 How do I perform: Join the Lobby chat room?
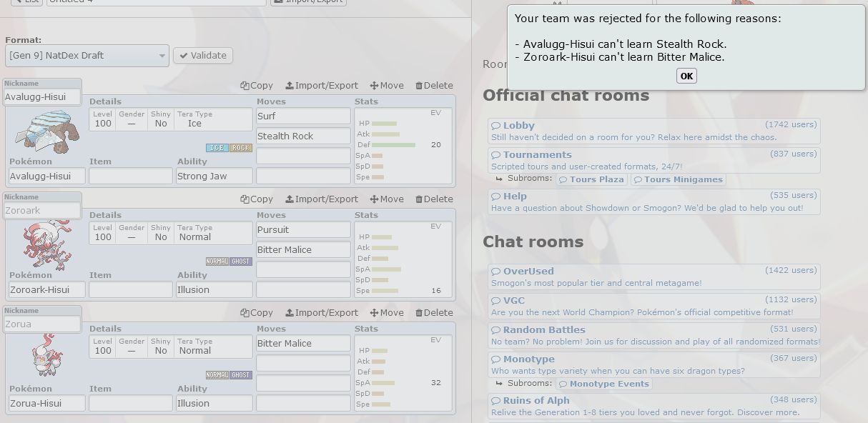coord(654,131)
